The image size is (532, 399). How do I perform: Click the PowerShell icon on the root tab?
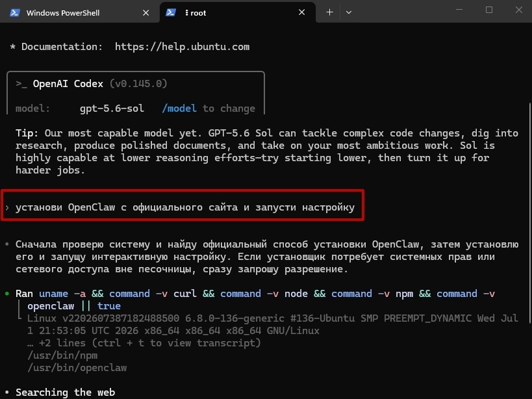(170, 12)
